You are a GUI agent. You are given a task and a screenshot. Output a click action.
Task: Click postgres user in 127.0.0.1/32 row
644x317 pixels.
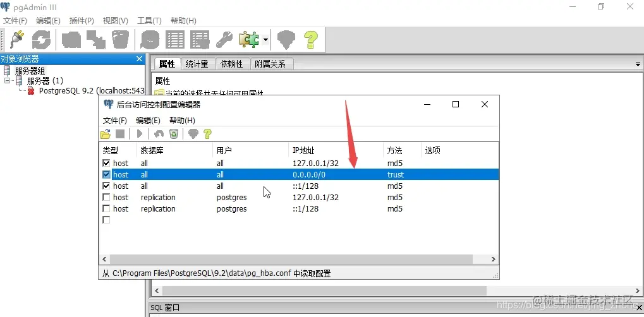point(232,198)
